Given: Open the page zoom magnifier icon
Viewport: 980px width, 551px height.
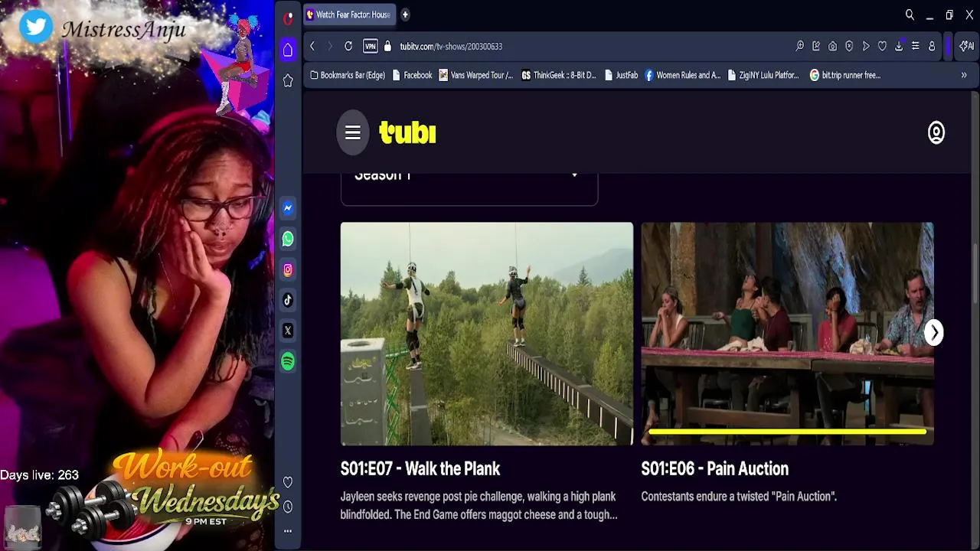Looking at the screenshot, I should [799, 46].
